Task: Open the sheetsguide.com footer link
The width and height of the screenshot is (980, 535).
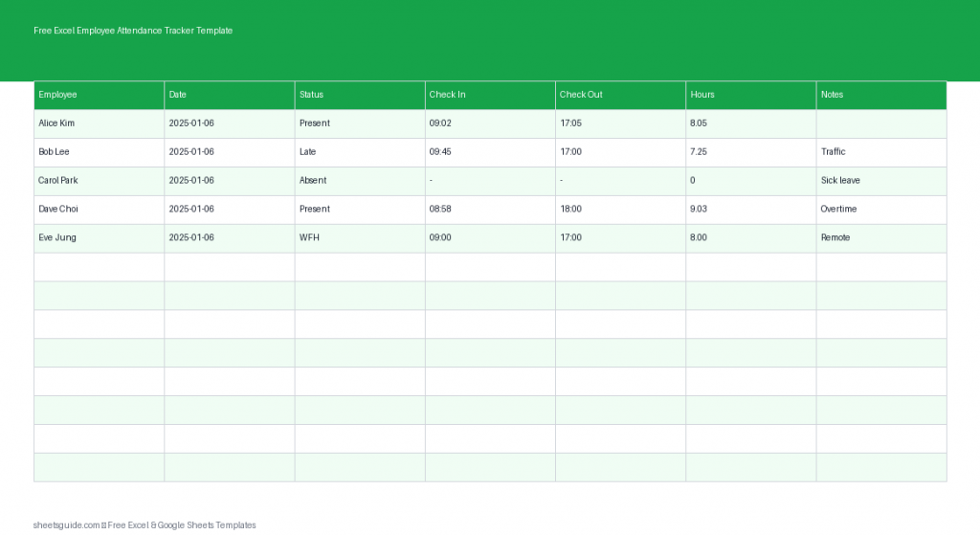Action: (67, 525)
